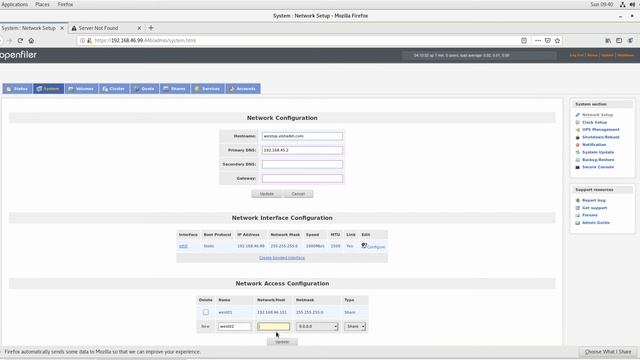This screenshot has height=360, width=640.
Task: Close the Server Not Found tab
Action: coord(139,28)
